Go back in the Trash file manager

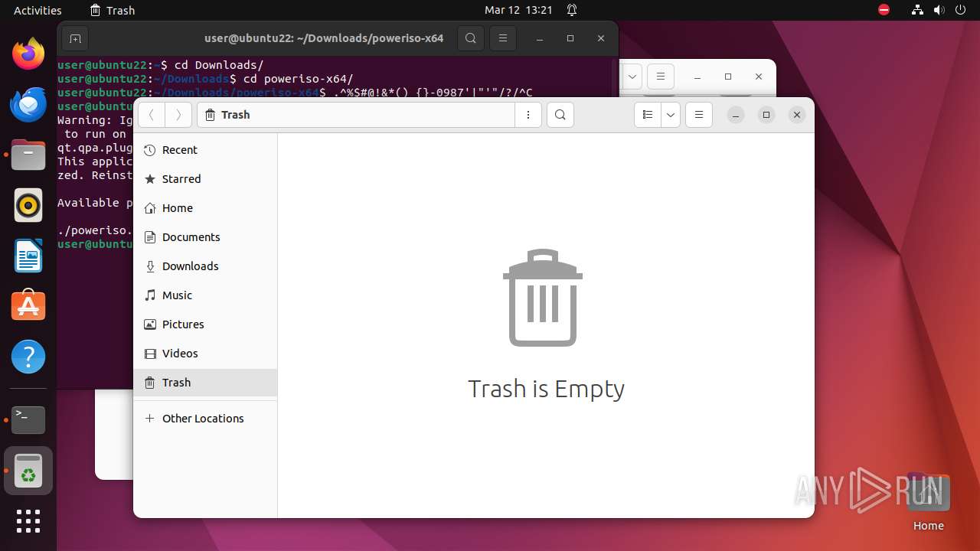tap(152, 115)
